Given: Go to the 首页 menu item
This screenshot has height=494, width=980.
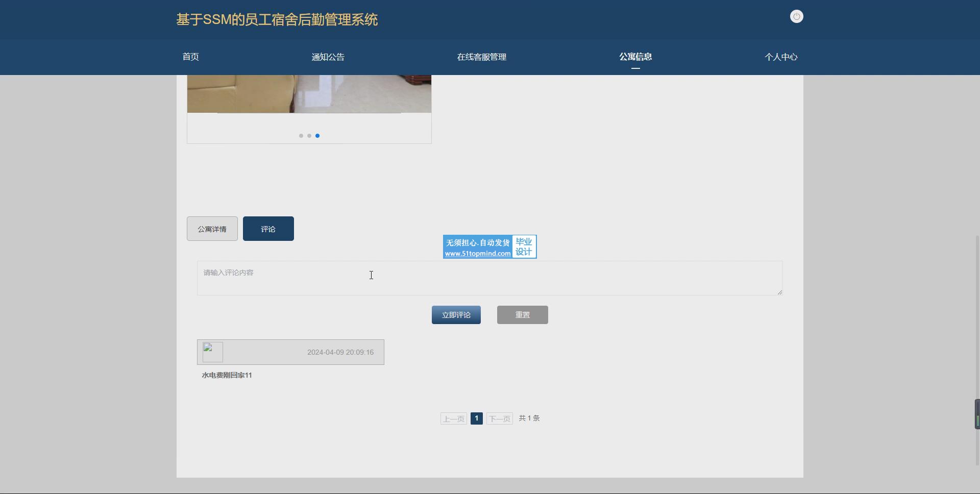Looking at the screenshot, I should point(191,57).
